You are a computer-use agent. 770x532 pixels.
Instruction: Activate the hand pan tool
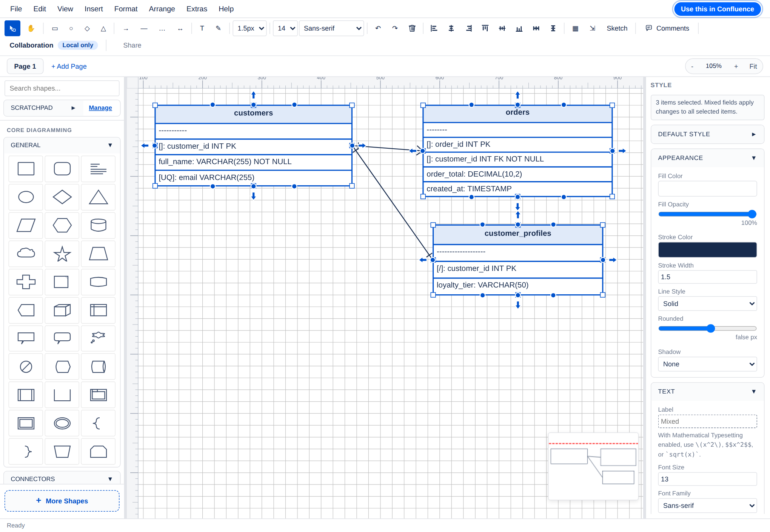click(x=31, y=28)
